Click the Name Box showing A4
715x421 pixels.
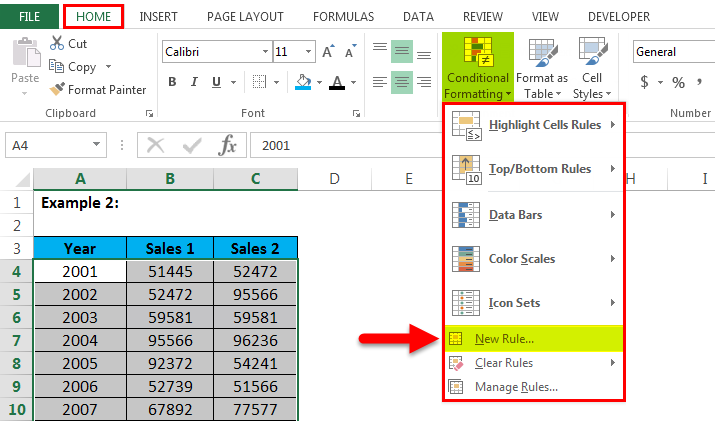click(56, 146)
